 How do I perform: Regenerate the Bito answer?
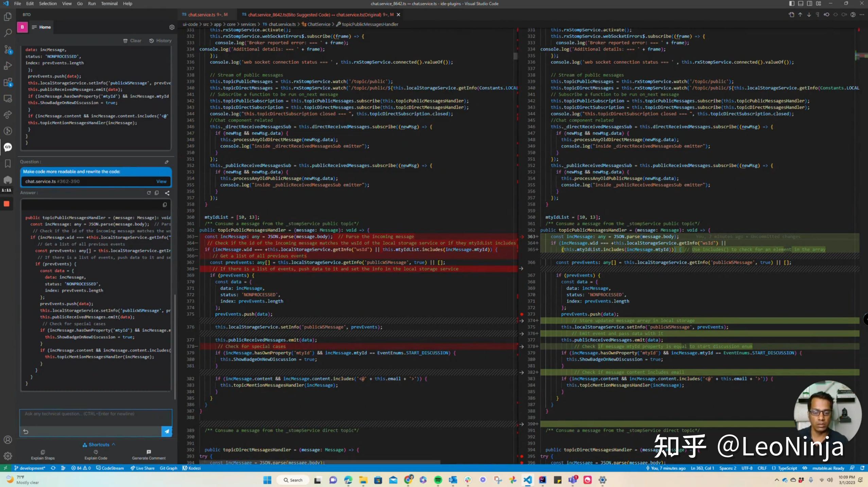click(149, 193)
